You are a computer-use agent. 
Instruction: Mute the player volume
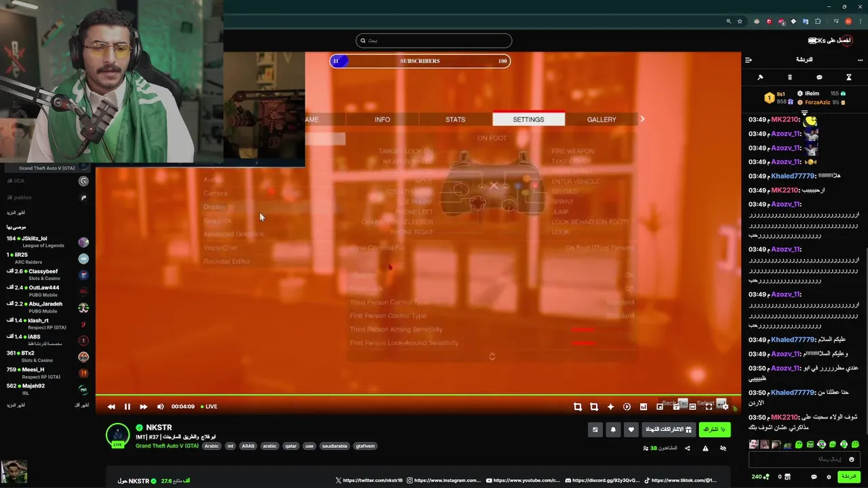[160, 407]
